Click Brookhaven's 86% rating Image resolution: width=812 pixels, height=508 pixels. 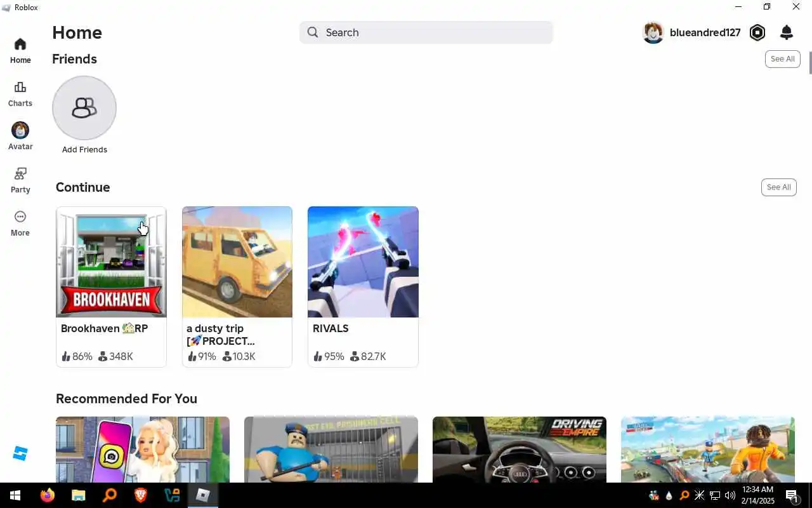click(77, 357)
